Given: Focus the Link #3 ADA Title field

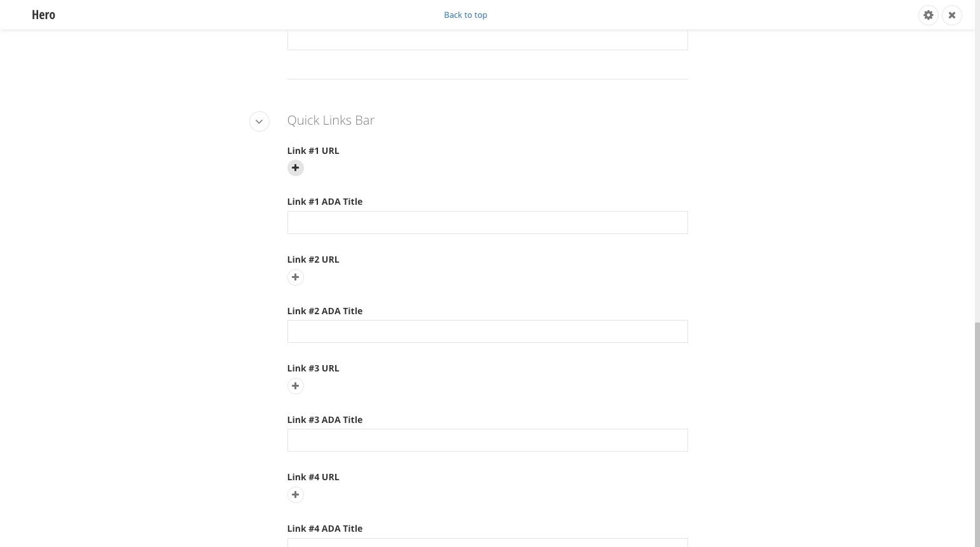Looking at the screenshot, I should click(x=488, y=440).
